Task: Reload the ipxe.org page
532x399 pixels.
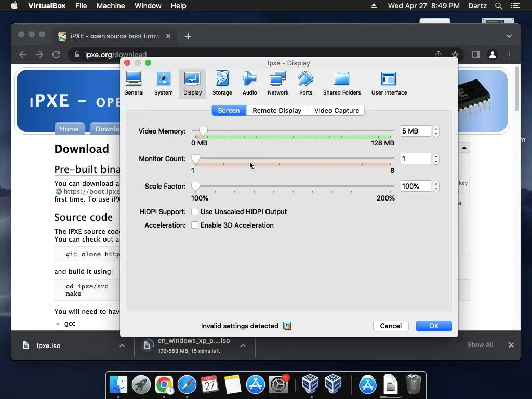Action: (x=56, y=55)
